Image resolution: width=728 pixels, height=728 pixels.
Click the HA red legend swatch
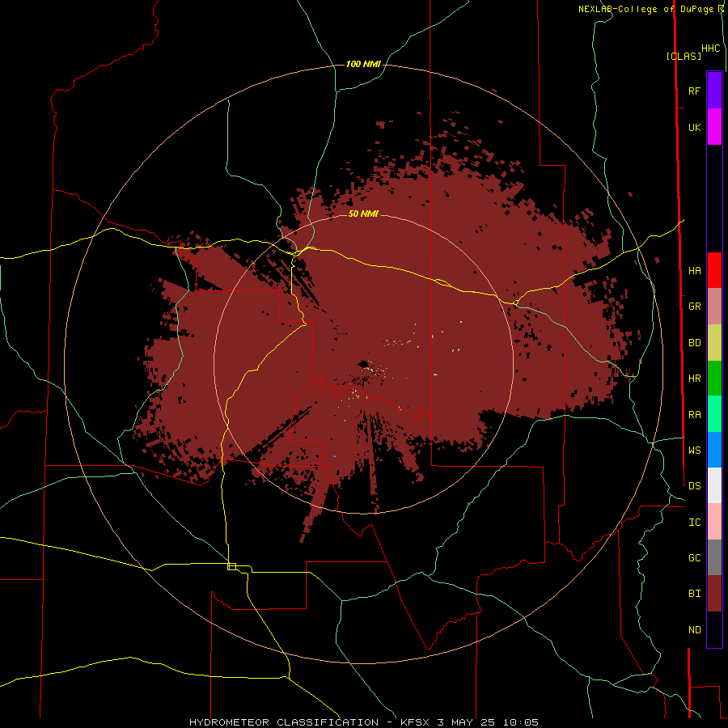click(714, 270)
